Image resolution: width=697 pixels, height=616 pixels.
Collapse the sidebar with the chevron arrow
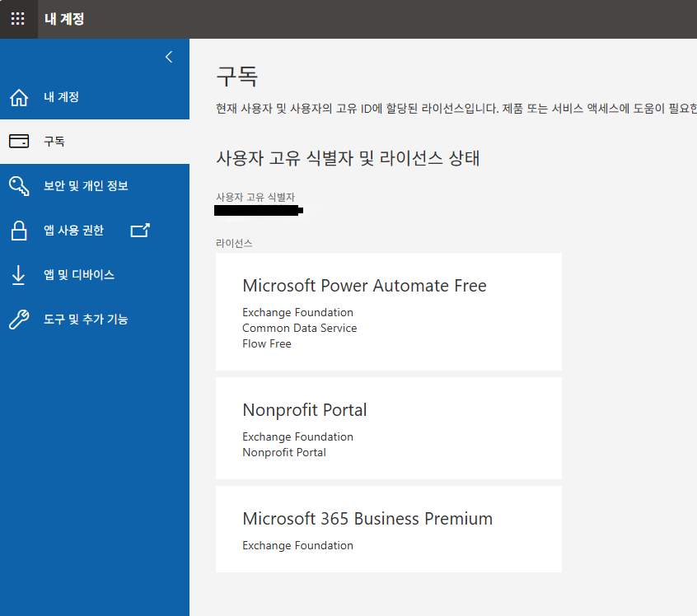pyautogui.click(x=169, y=57)
